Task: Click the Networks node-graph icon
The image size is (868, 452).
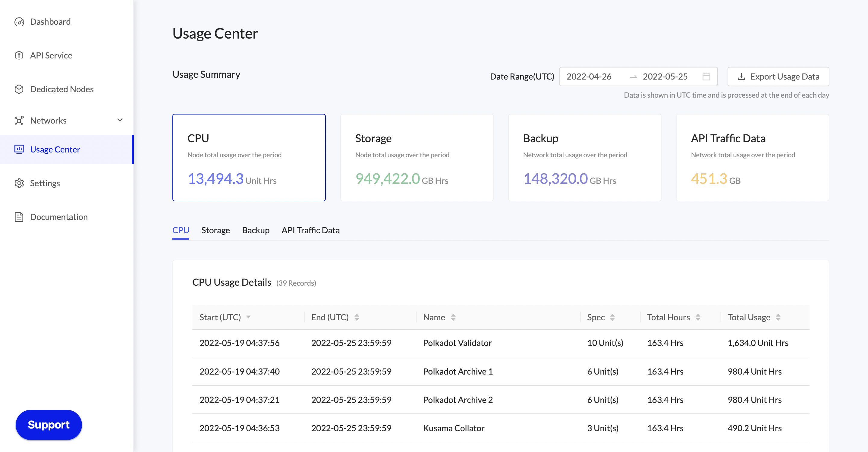Action: [x=19, y=120]
